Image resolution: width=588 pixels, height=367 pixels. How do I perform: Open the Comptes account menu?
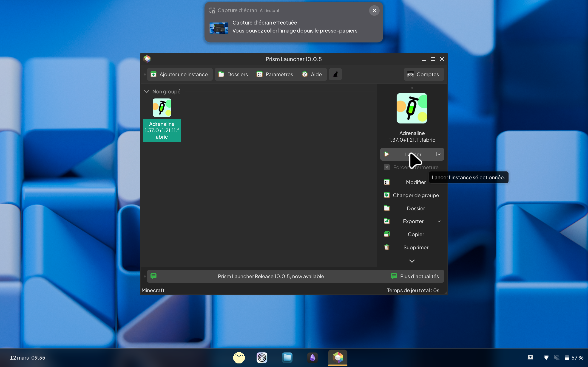point(424,74)
